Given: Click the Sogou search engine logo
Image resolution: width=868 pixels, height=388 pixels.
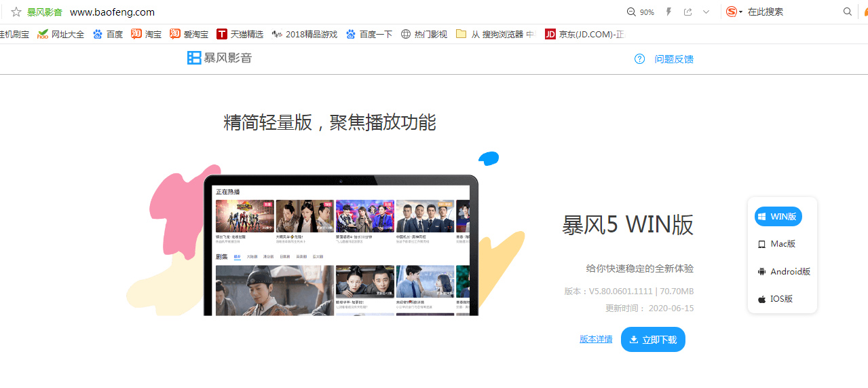Looking at the screenshot, I should (731, 12).
